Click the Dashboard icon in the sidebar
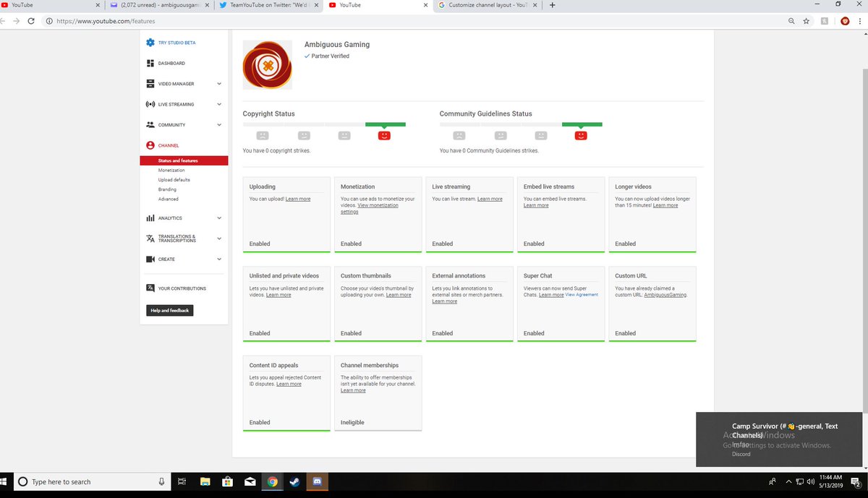The width and height of the screenshot is (868, 498). (150, 63)
